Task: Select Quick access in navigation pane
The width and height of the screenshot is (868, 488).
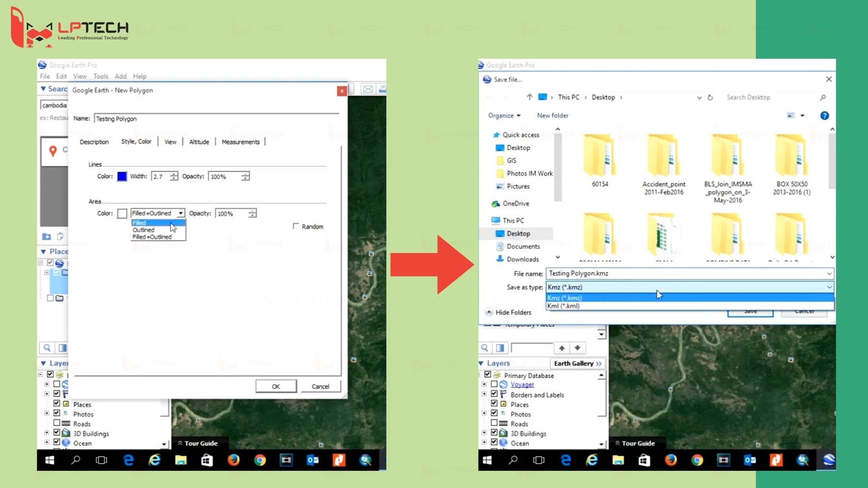Action: [x=516, y=135]
